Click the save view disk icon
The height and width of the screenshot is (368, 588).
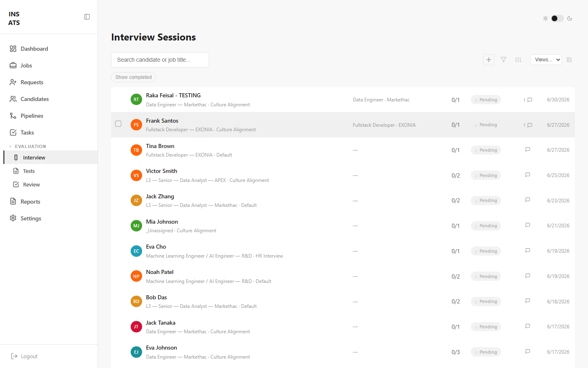[x=569, y=60]
